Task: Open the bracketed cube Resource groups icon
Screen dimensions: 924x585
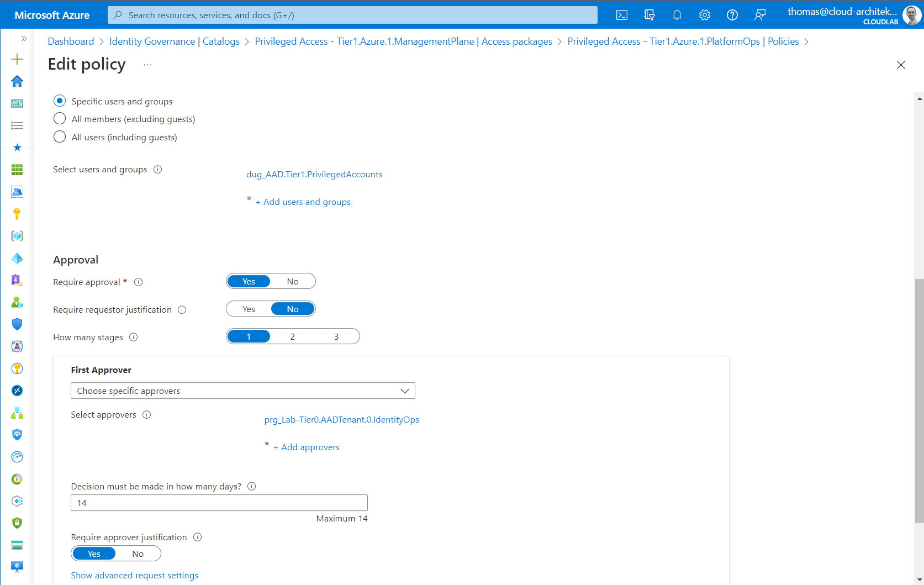Action: click(17, 236)
